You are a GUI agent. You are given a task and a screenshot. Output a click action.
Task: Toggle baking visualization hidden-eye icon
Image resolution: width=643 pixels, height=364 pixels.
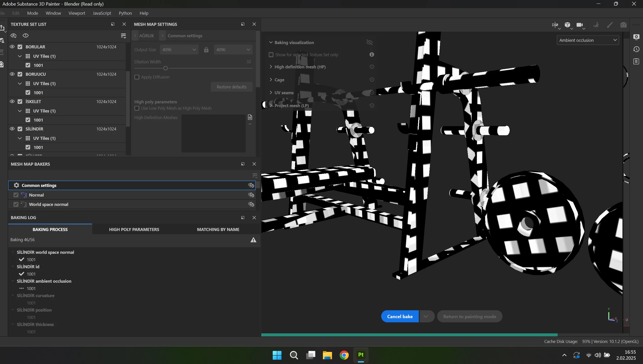pos(369,42)
